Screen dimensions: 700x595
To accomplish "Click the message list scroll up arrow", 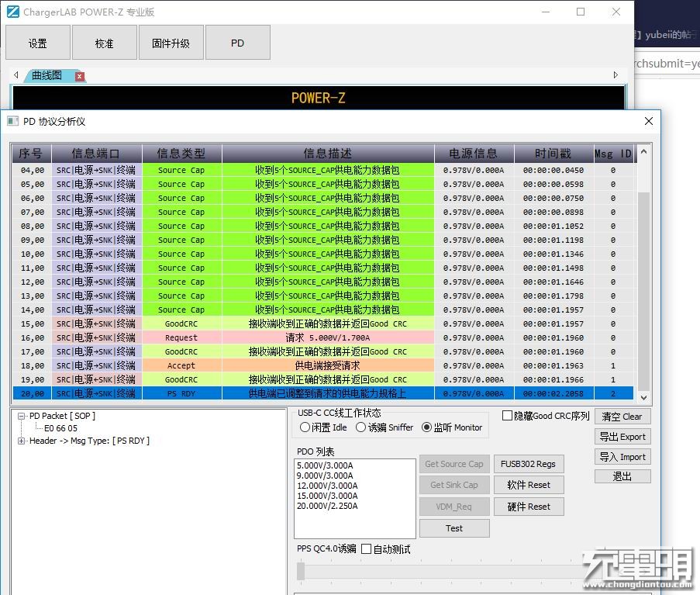I will point(643,152).
